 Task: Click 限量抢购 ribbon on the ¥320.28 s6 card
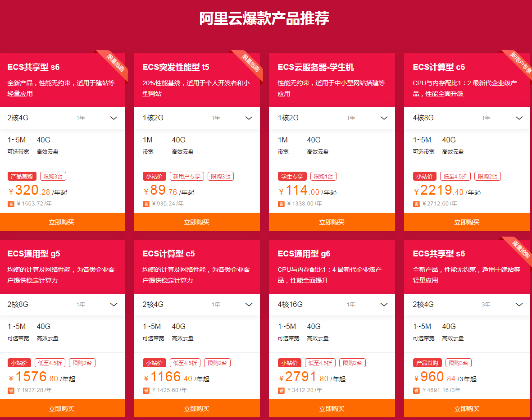point(115,63)
